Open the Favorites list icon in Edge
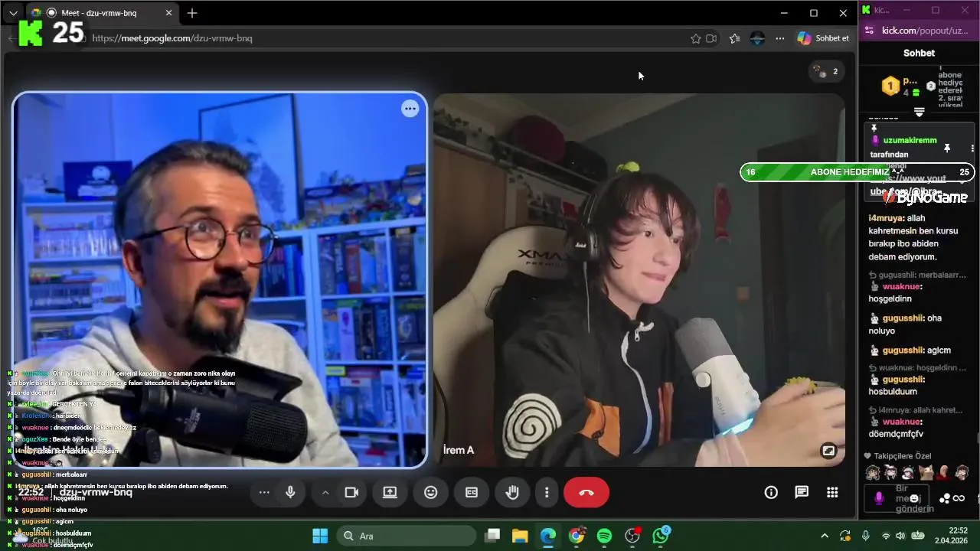 tap(735, 38)
